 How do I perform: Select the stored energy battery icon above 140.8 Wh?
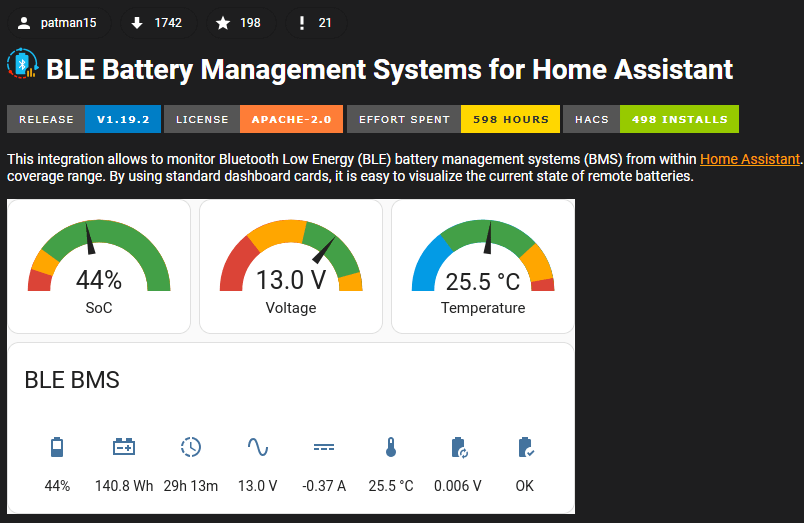tap(124, 447)
